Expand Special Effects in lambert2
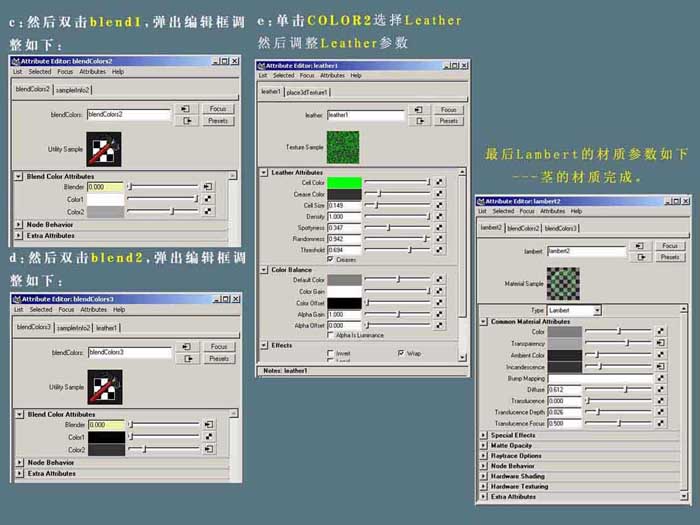700x525 pixels. pos(483,435)
